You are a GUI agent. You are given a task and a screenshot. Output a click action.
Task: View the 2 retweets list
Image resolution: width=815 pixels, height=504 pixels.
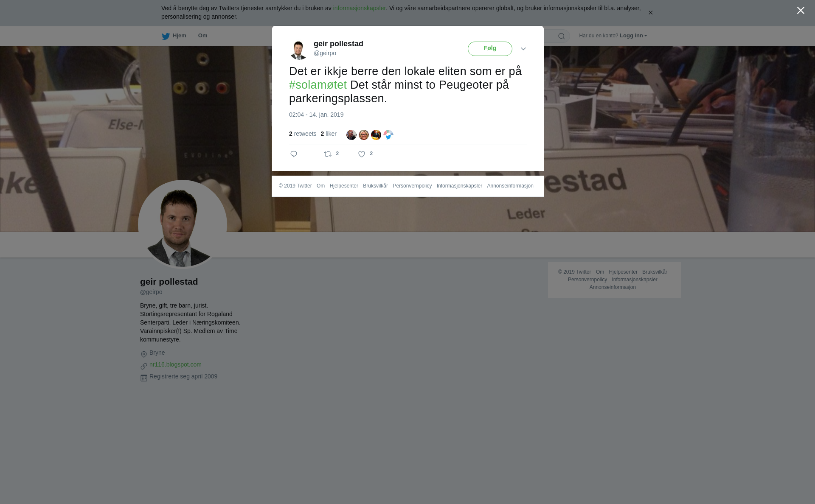coord(303,134)
